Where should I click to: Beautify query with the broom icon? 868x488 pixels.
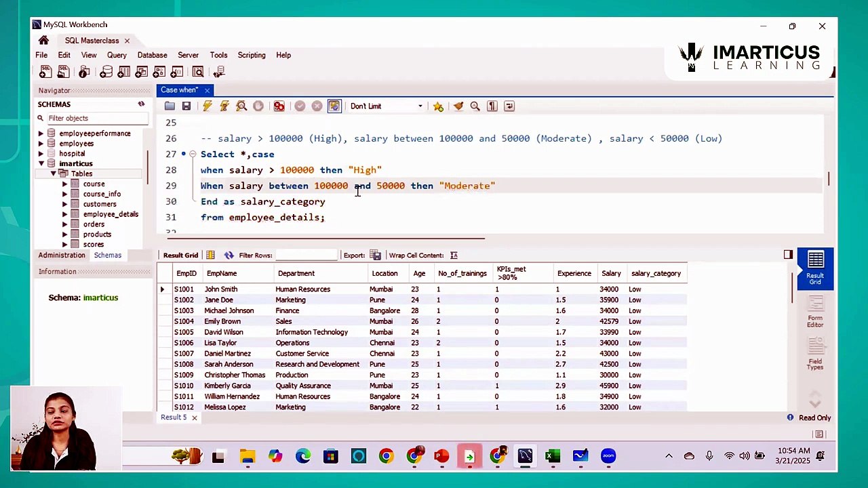[x=458, y=106]
